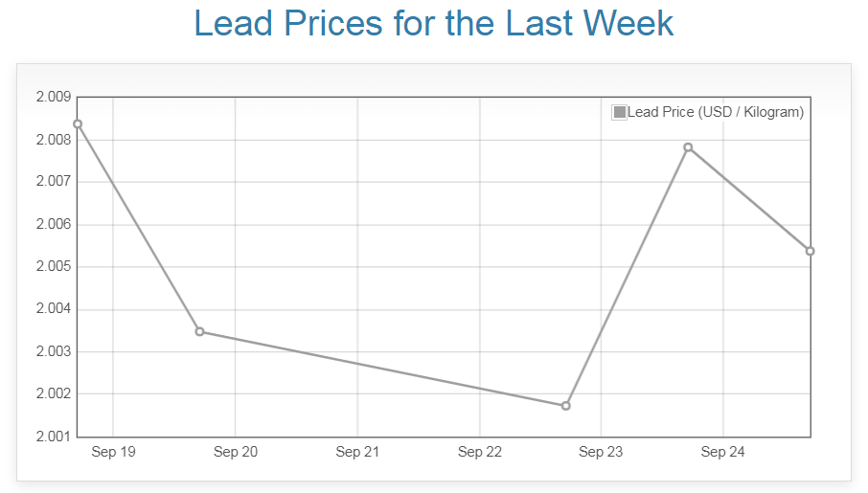The height and width of the screenshot is (493, 868).
Task: Click the Sep 21 date label
Action: click(357, 453)
